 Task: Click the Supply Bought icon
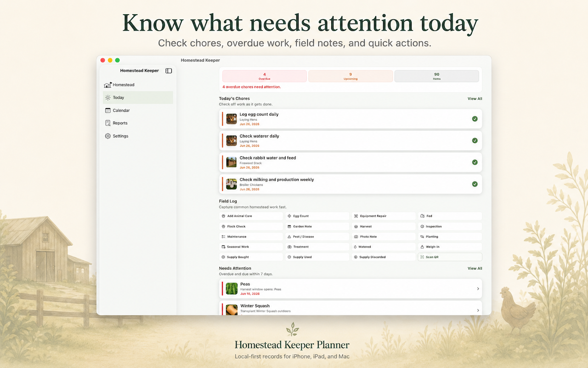(x=223, y=257)
